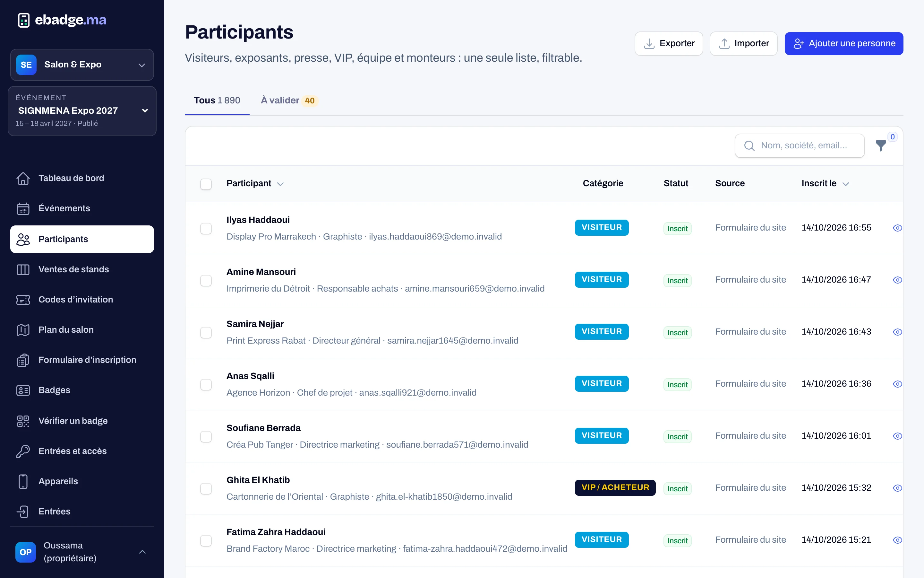Select Samira Nejjar row checkbox
Viewport: 924px width, 578px height.
tap(206, 332)
